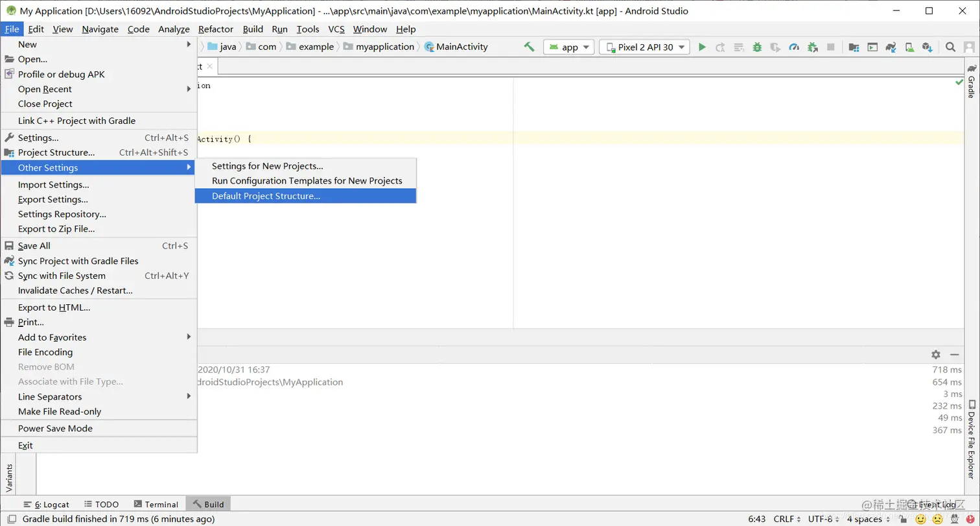This screenshot has width=980, height=526.
Task: Open the app run configuration dropdown
Action: 569,47
